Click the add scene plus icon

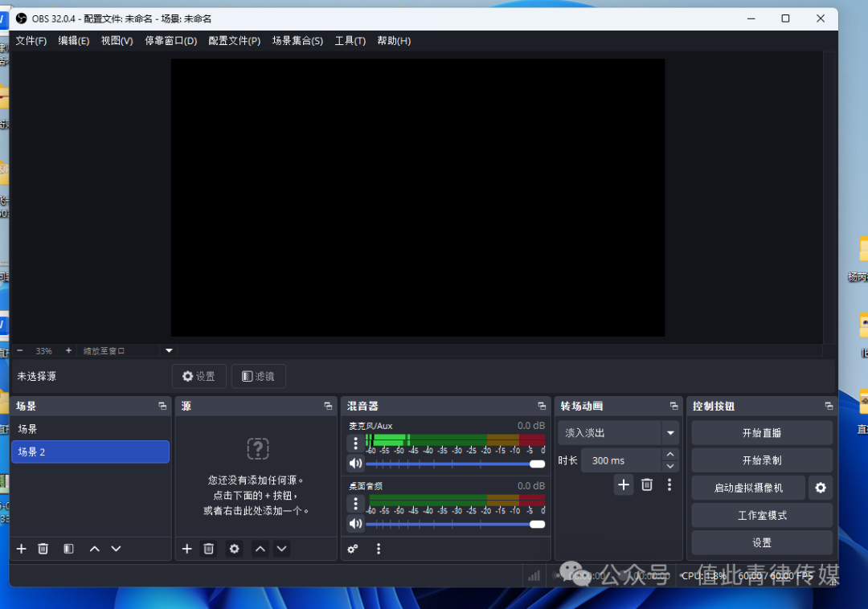pos(22,549)
